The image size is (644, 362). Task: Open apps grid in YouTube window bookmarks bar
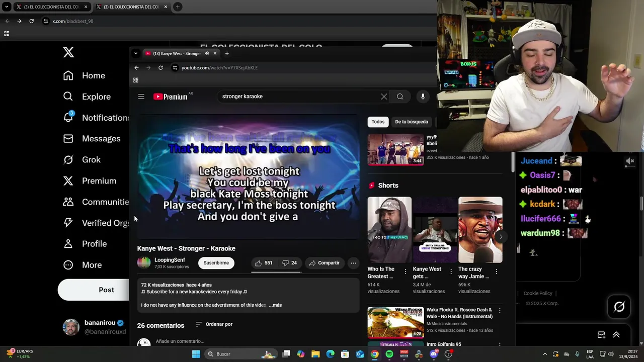coord(136,80)
